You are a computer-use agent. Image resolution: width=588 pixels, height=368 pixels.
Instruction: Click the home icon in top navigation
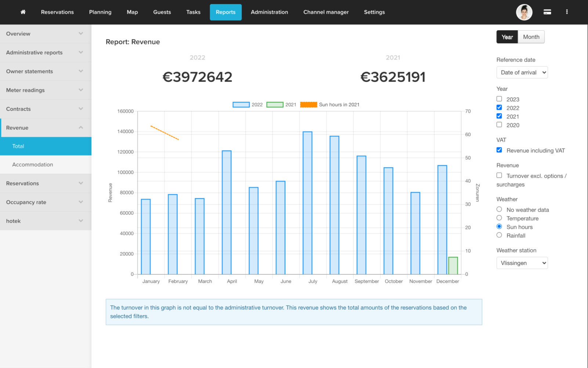[x=23, y=12]
